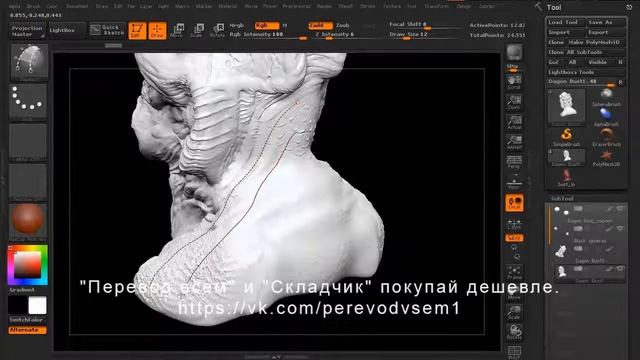This screenshot has height=360, width=640.
Task: Open the Preferences menu
Action: pos(296,6)
